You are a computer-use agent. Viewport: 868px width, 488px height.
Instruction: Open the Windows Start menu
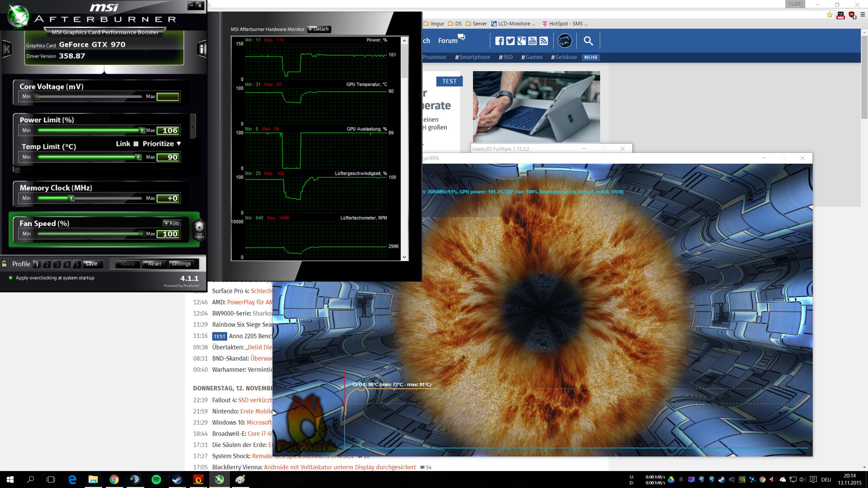(x=10, y=480)
